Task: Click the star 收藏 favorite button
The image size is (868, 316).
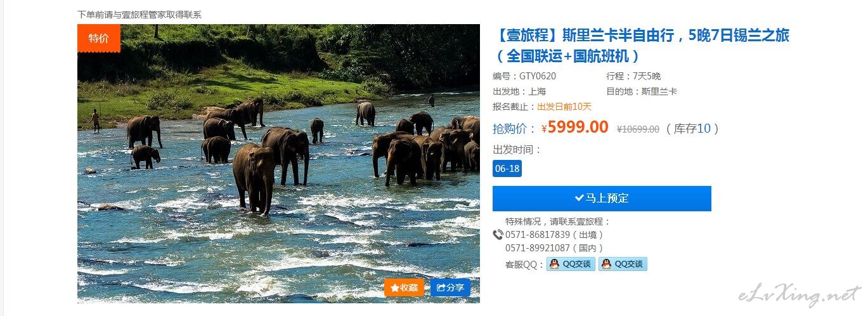Action: (404, 287)
